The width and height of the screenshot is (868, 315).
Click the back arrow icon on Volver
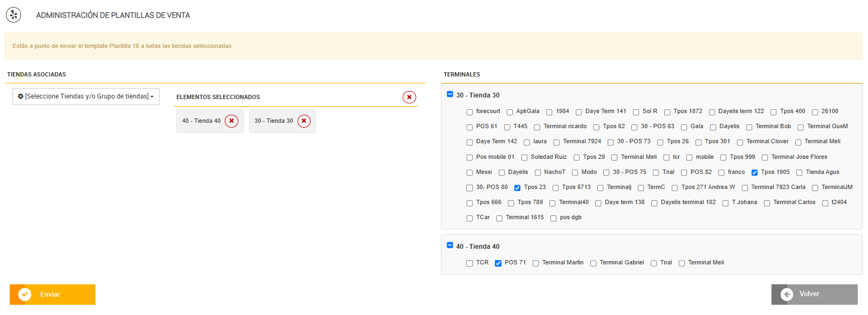coord(787,294)
